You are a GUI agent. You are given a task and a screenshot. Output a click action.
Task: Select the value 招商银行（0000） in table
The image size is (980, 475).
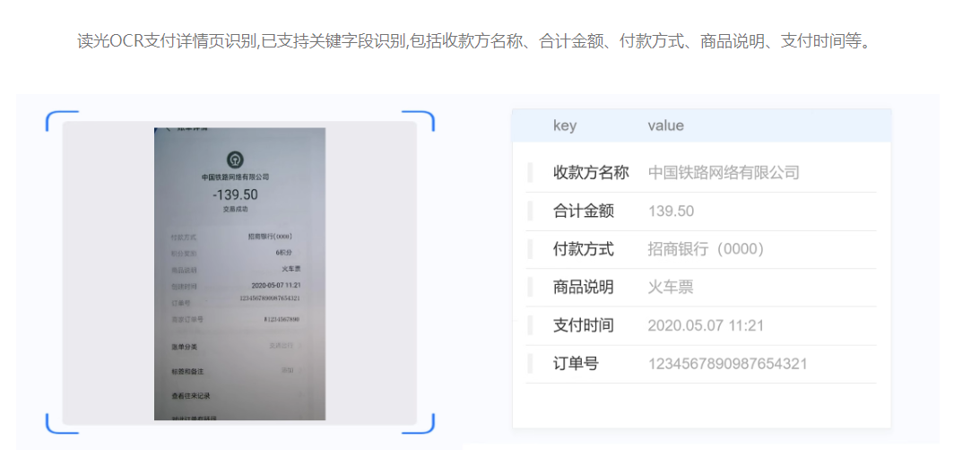point(707,249)
